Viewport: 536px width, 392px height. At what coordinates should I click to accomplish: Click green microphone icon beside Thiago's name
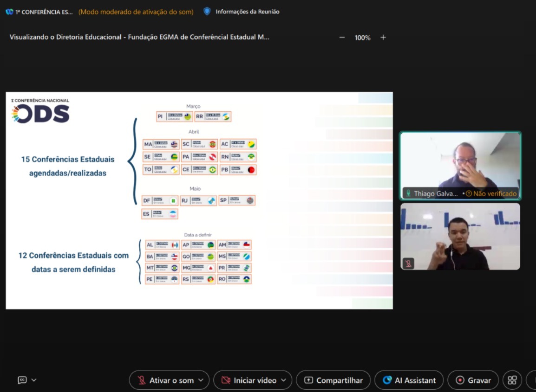click(408, 193)
